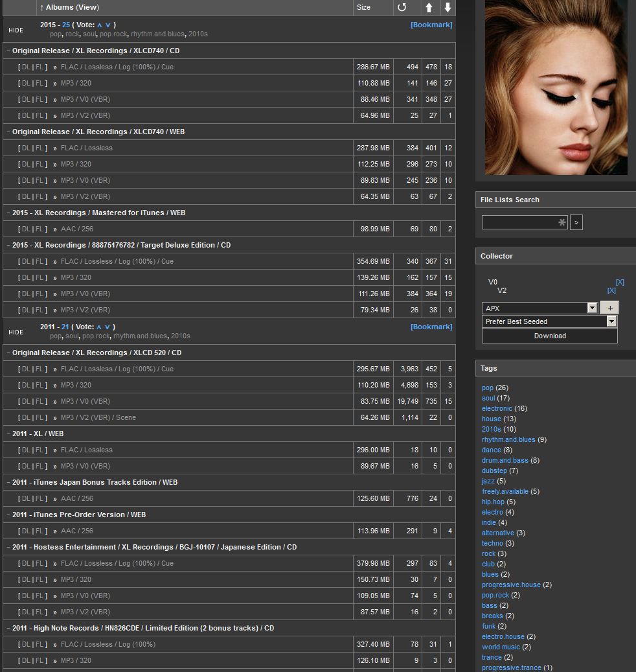This screenshot has width=636, height=672.
Task: Remove V0 from the Collector list
Action: (x=620, y=282)
